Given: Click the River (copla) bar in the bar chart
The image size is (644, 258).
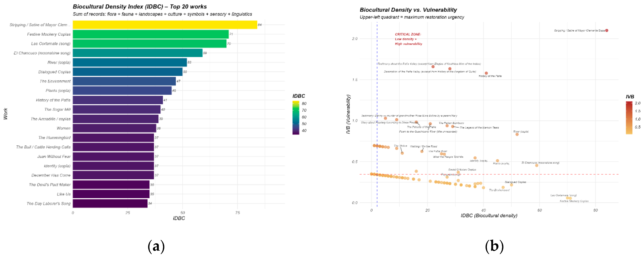Looking at the screenshot, I should pyautogui.click(x=130, y=62).
